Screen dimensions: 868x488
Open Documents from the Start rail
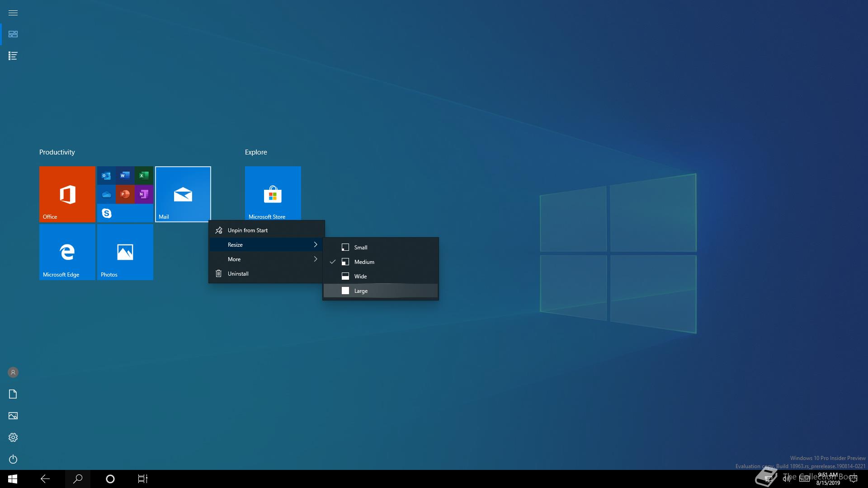click(13, 394)
